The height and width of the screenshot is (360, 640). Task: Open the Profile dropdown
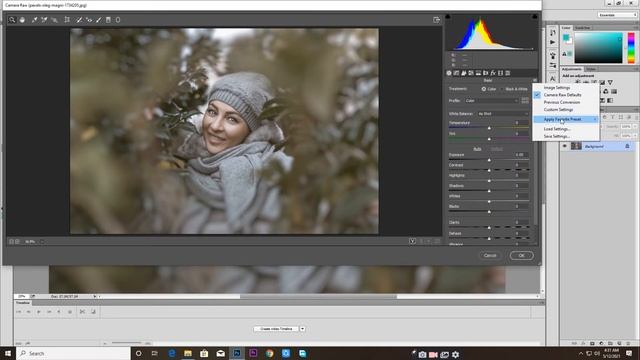pyautogui.click(x=492, y=100)
